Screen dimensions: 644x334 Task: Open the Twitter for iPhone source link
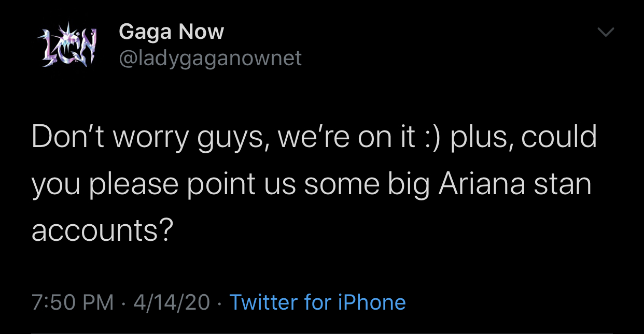[317, 302]
